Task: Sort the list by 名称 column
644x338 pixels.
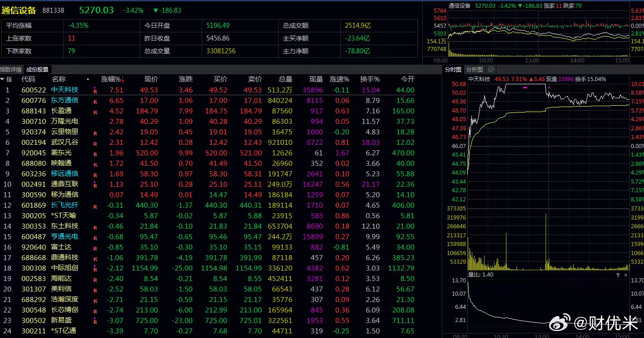Action: [x=59, y=79]
